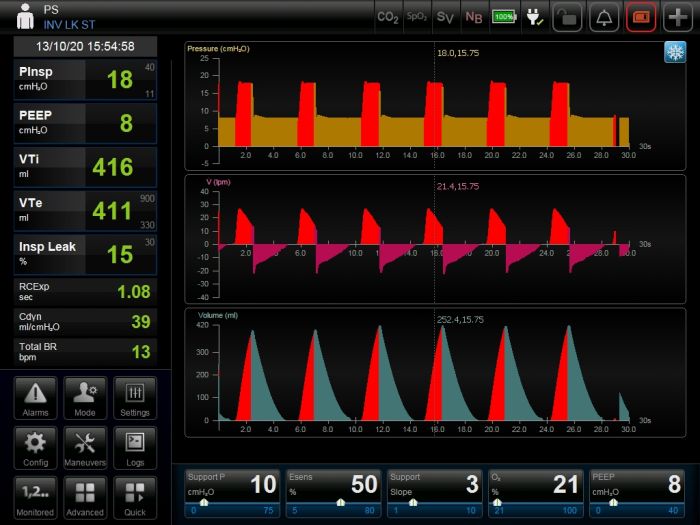Select the Support Slope setting showing 3

435,493
